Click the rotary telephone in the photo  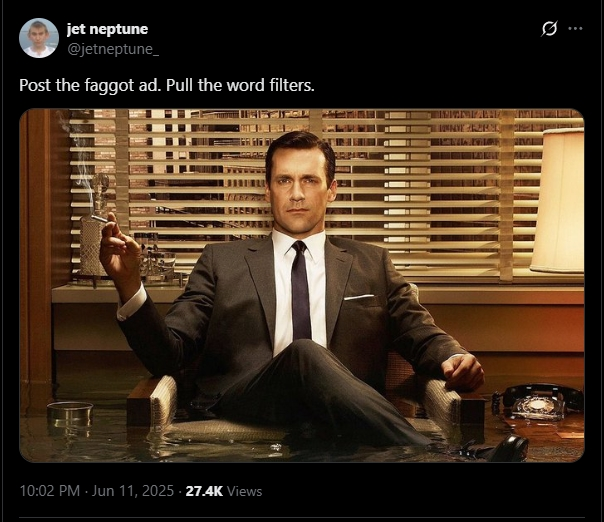[x=537, y=403]
